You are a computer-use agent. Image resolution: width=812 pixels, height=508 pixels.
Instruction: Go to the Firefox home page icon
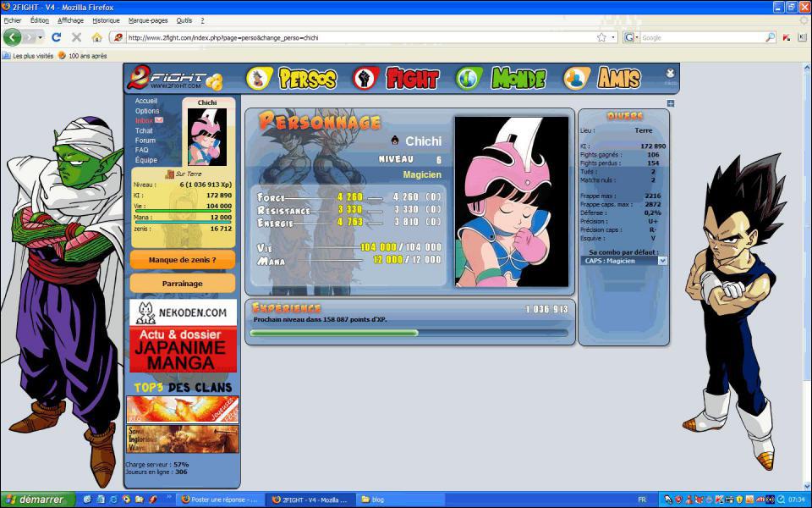[96, 37]
